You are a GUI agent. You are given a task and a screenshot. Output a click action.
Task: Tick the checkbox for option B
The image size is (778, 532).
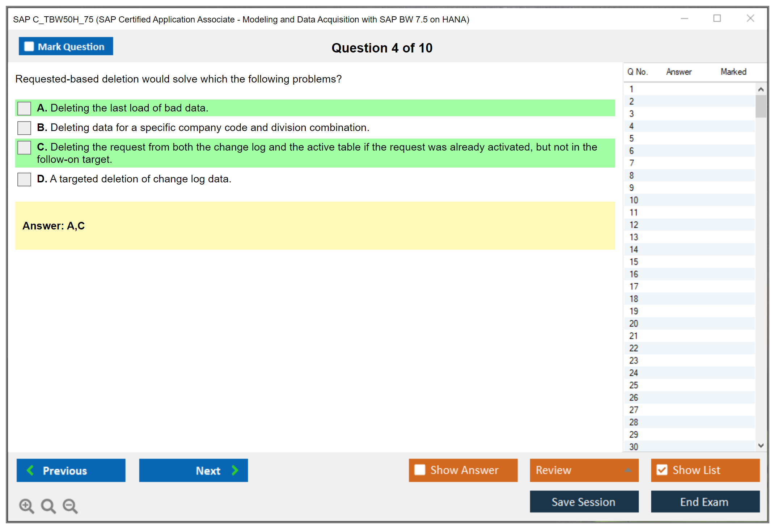click(x=24, y=128)
